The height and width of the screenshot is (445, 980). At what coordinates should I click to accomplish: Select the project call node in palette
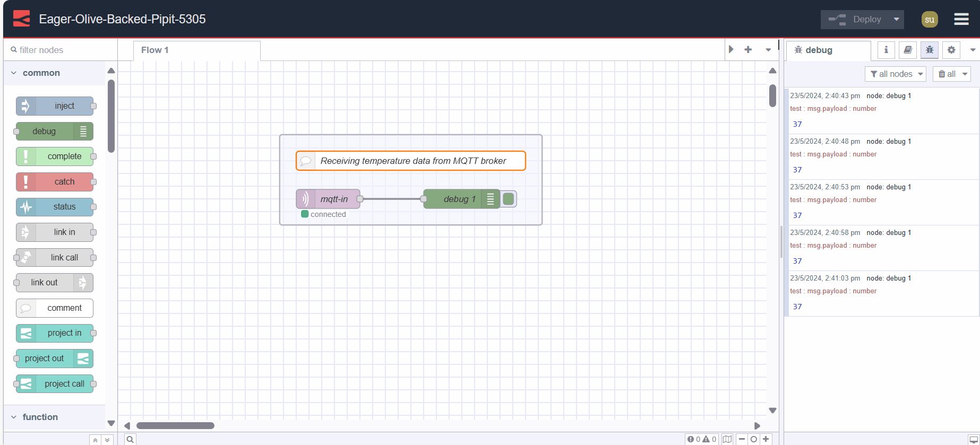click(x=55, y=384)
